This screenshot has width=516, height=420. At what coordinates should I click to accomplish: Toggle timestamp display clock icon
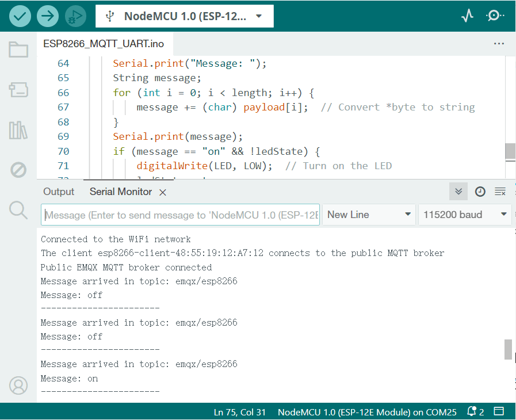(480, 192)
